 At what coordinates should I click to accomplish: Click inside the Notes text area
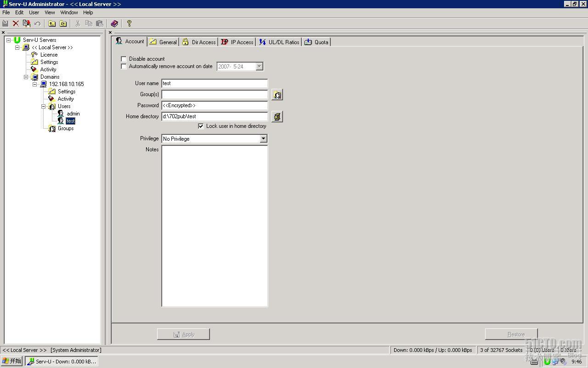pyautogui.click(x=215, y=226)
